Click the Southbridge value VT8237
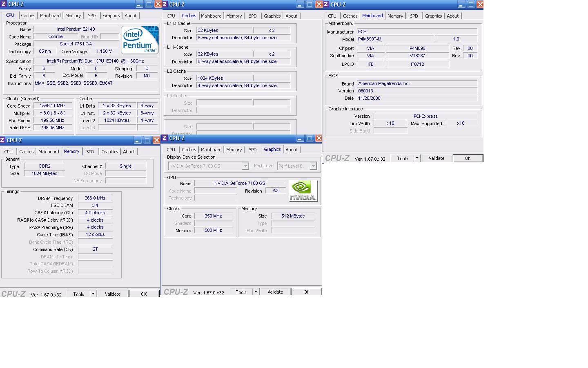This screenshot has height=368, width=588. pyautogui.click(x=417, y=56)
